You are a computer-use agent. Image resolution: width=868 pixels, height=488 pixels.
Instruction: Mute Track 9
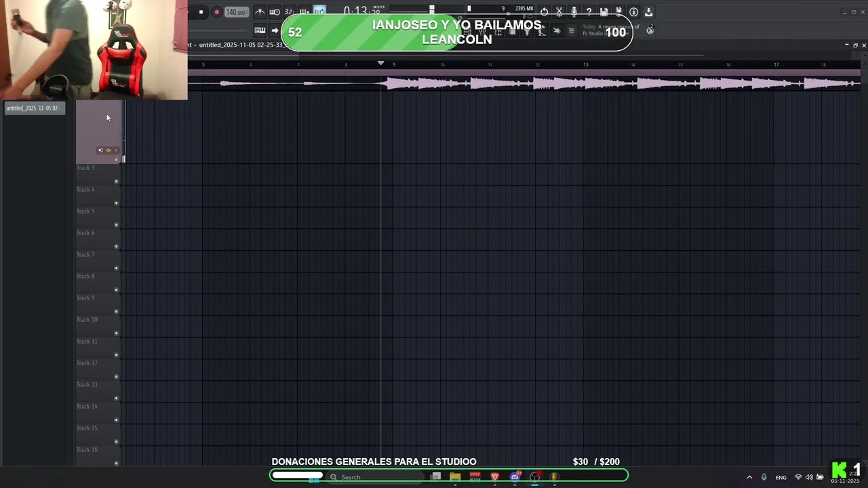click(116, 312)
